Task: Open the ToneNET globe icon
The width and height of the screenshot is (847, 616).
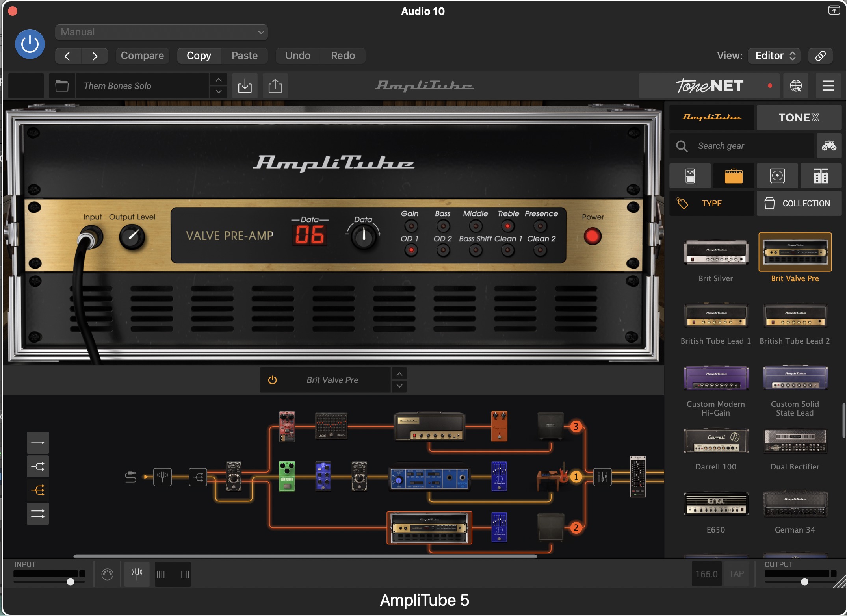Action: coord(795,85)
